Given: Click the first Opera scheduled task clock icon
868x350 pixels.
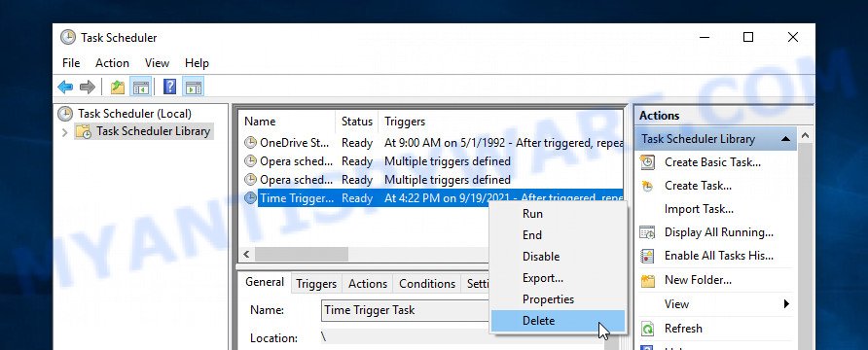Looking at the screenshot, I should pyautogui.click(x=251, y=160).
